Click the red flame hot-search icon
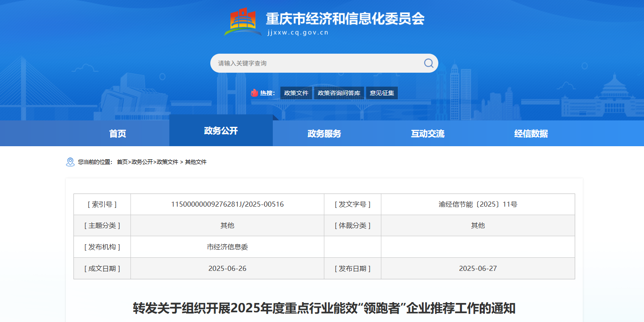Screen dimensions: 644x322 click(254, 93)
